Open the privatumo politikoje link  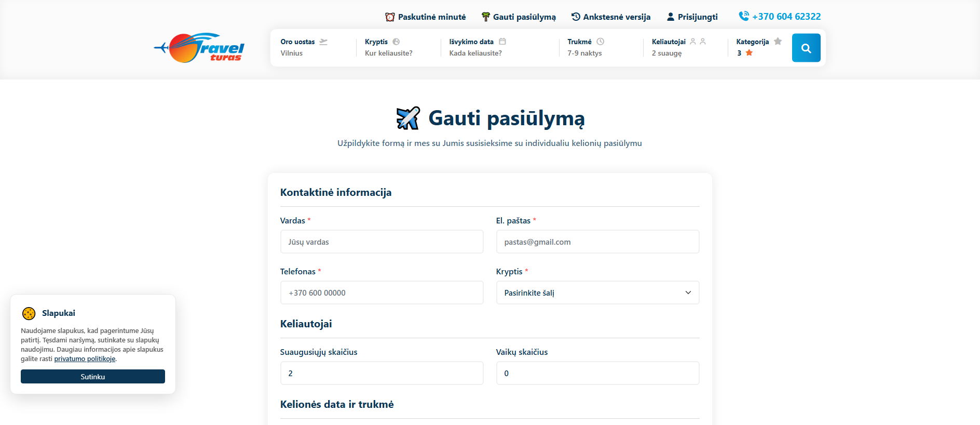click(85, 359)
